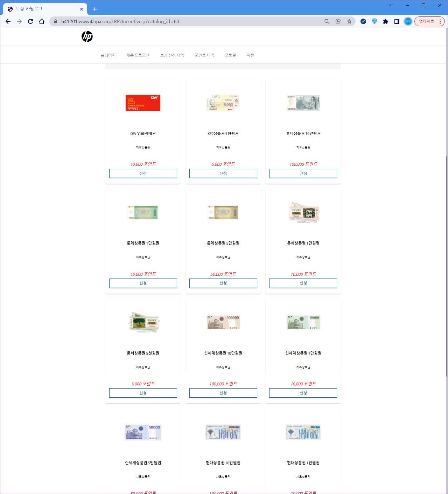Open Chrome three-dot menu
448x494 pixels.
[440, 21]
